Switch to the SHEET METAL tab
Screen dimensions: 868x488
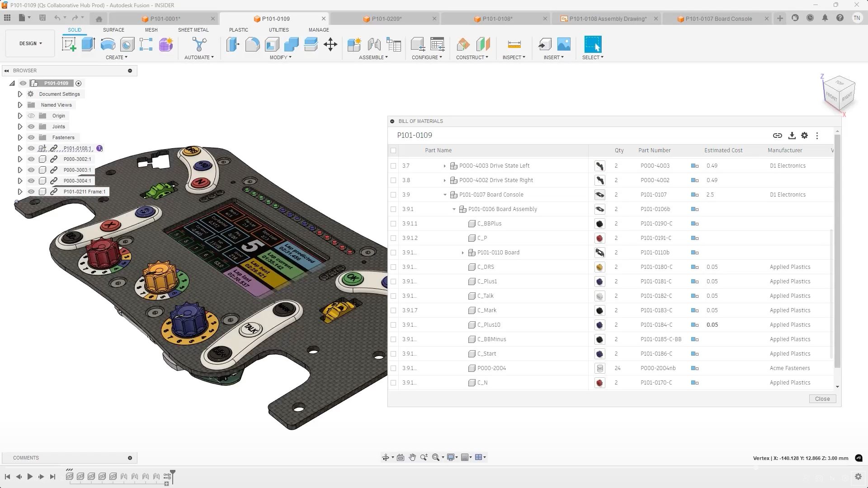[193, 30]
